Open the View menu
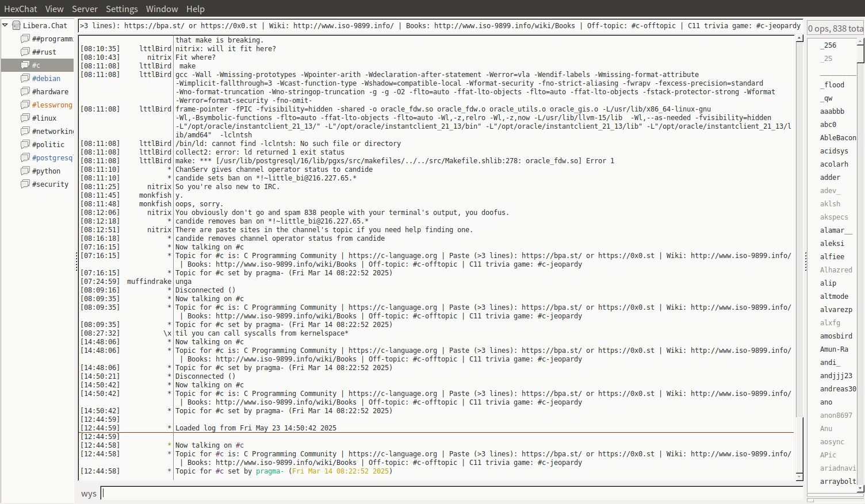 coord(55,9)
